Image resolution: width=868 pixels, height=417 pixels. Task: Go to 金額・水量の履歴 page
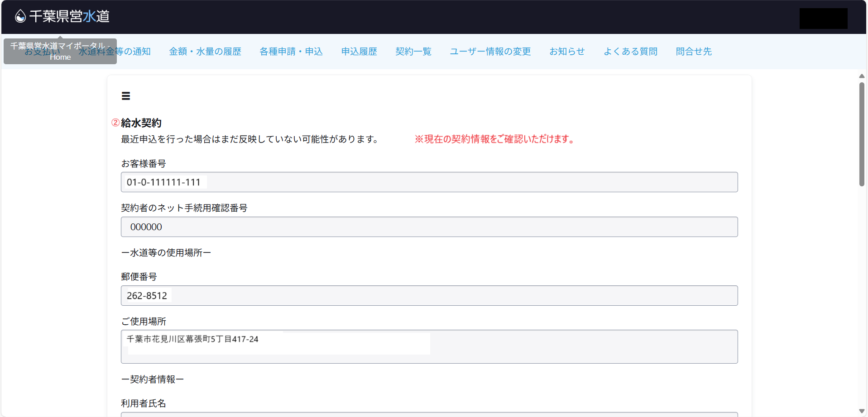[x=205, y=52]
